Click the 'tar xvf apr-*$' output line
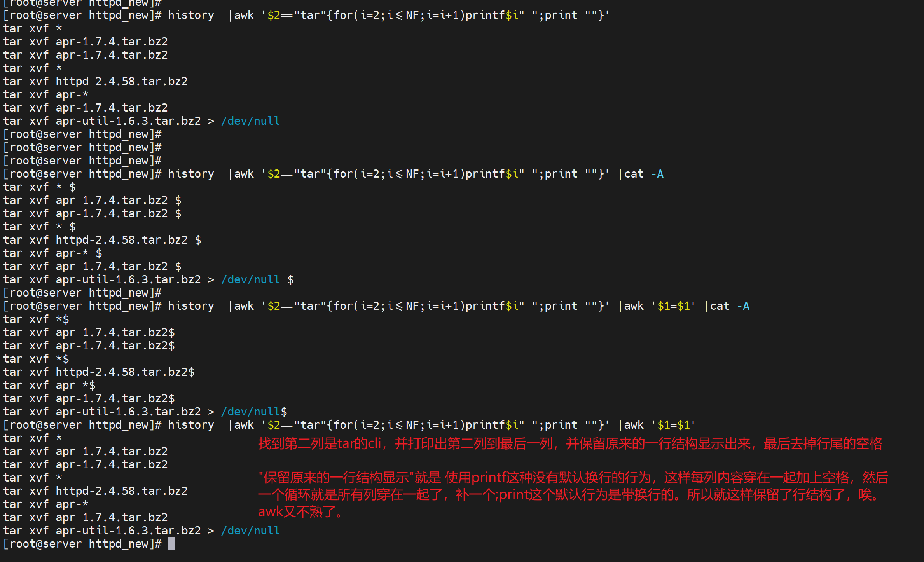 (49, 385)
